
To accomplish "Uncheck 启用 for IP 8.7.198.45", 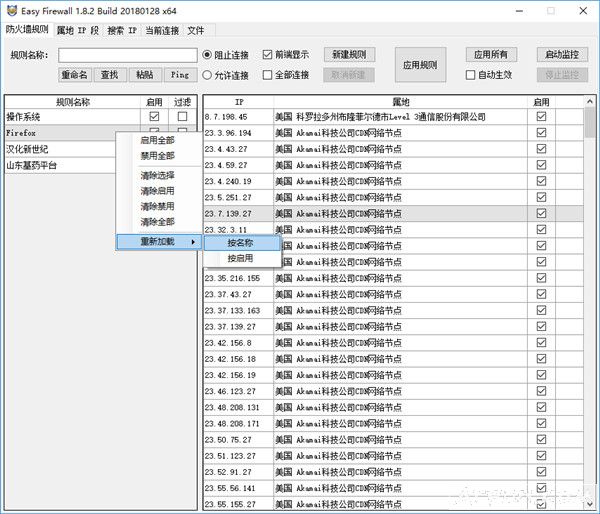I will coord(542,117).
